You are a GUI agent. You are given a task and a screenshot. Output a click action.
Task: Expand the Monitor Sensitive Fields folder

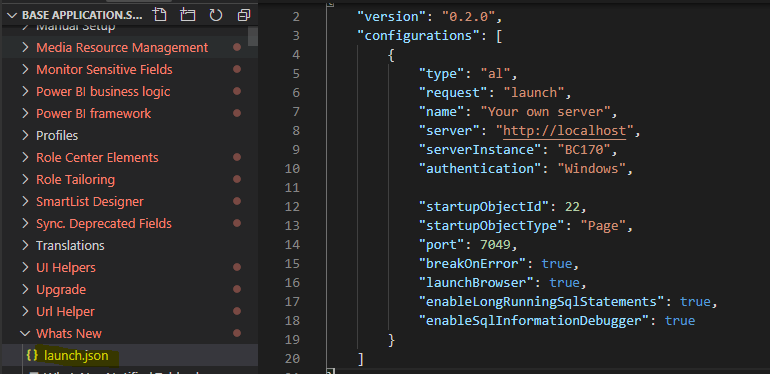[25, 70]
